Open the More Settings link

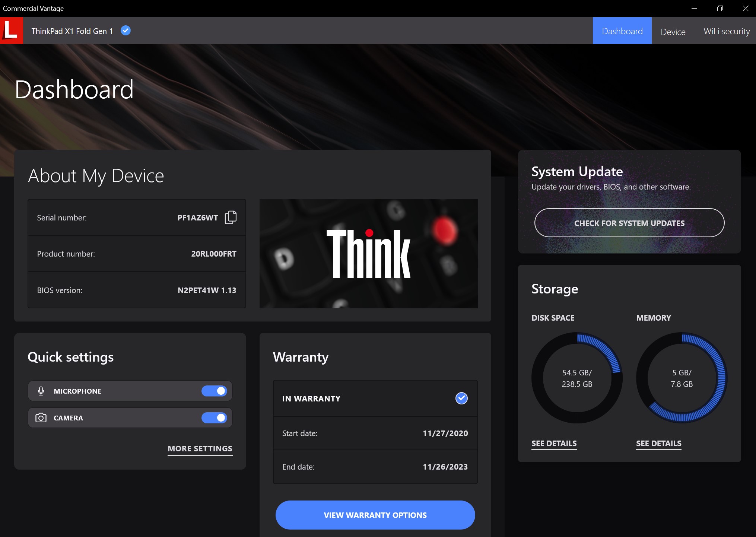[200, 449]
